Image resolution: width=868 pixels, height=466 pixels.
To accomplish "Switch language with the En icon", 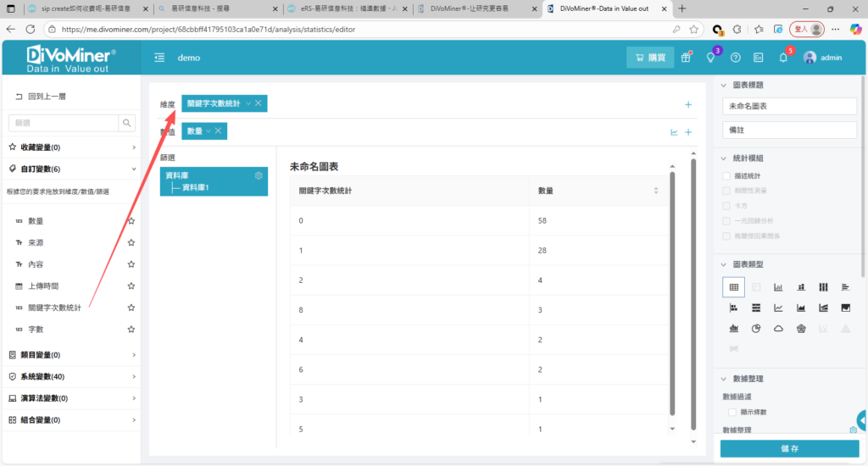I will pyautogui.click(x=759, y=58).
